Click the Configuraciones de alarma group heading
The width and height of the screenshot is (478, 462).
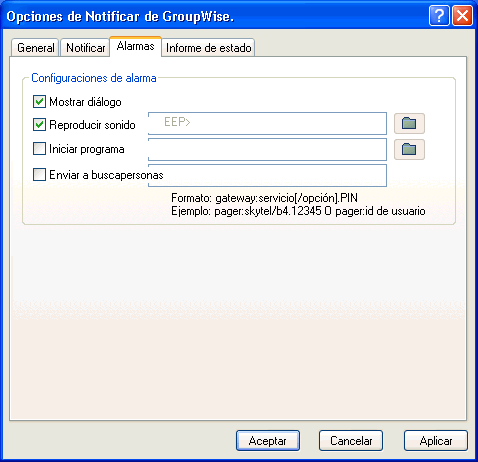click(94, 78)
